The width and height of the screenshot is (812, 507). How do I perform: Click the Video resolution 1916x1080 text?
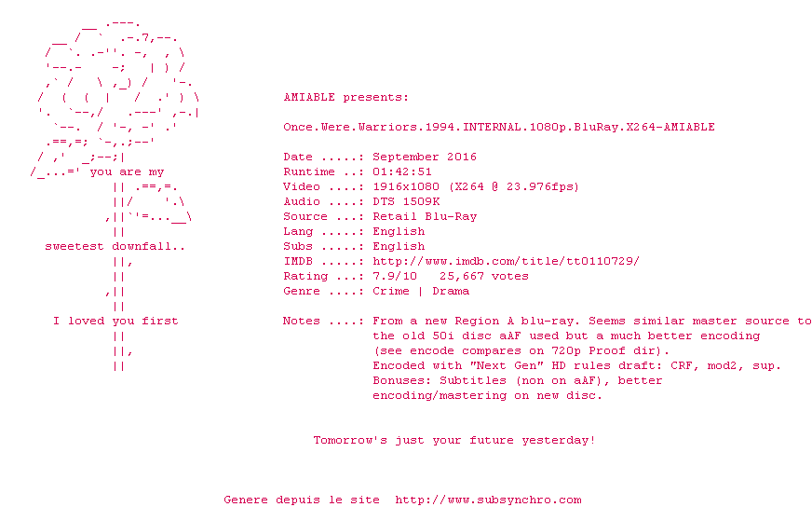405,187
